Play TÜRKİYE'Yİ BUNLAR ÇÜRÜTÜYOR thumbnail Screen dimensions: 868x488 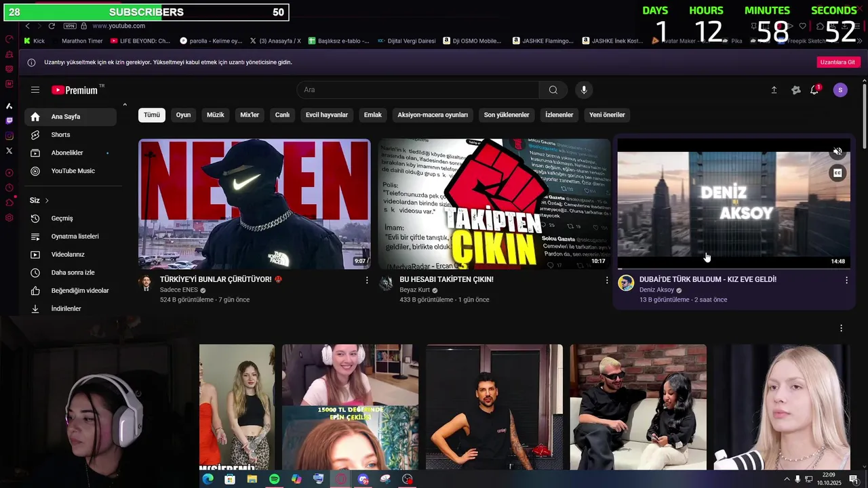point(254,204)
